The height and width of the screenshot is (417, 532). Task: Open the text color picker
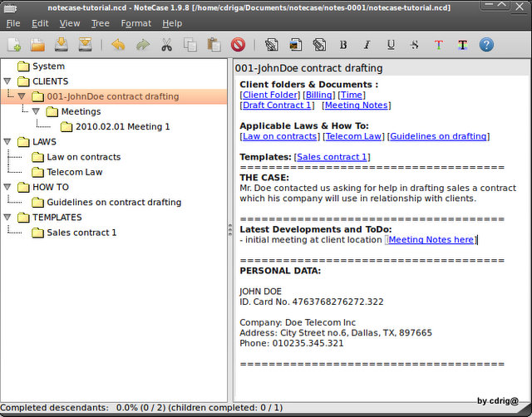point(439,45)
